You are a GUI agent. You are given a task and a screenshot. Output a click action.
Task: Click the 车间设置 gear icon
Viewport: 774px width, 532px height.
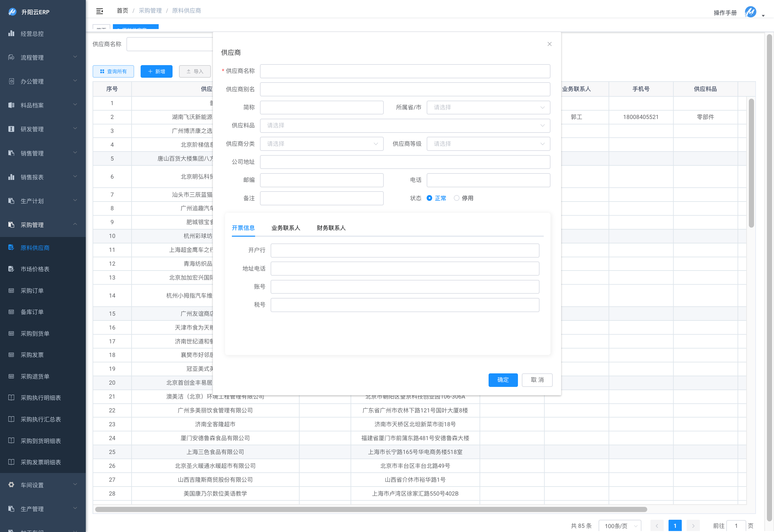pos(11,485)
